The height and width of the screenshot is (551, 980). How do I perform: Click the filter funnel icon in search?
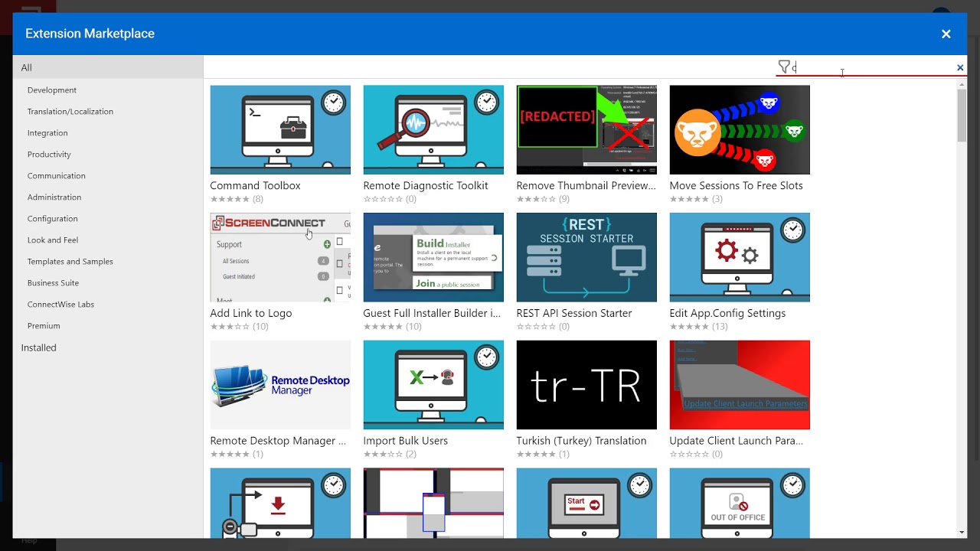click(x=784, y=67)
